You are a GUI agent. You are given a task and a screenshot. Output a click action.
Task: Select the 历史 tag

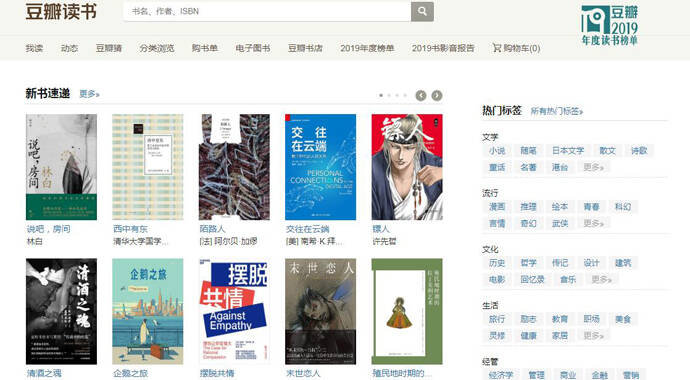point(497,263)
